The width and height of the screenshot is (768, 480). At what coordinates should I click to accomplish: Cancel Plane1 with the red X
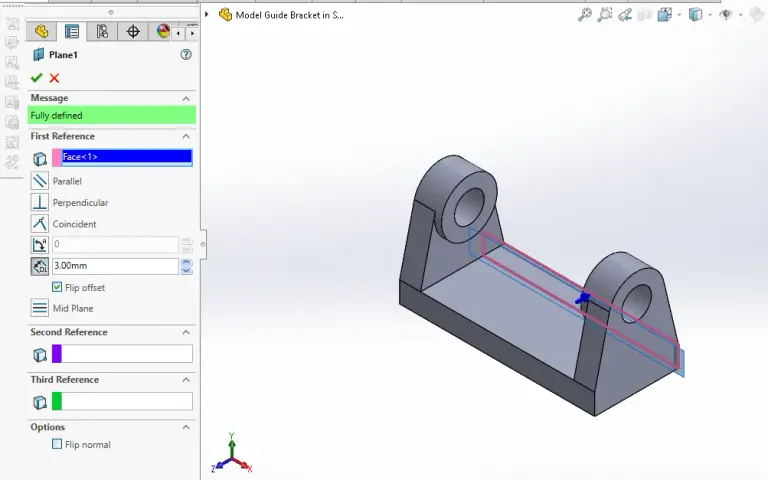tap(54, 78)
